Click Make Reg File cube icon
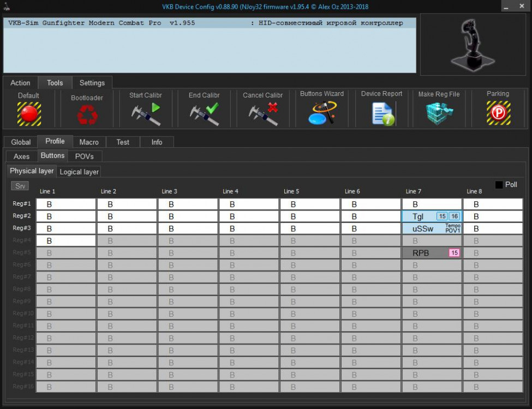This screenshot has width=532, height=409. tap(439, 113)
